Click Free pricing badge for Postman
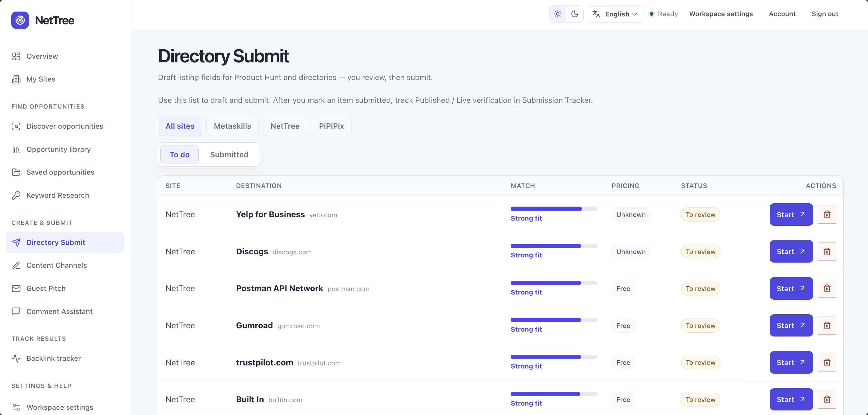This screenshot has height=415, width=868. [623, 289]
